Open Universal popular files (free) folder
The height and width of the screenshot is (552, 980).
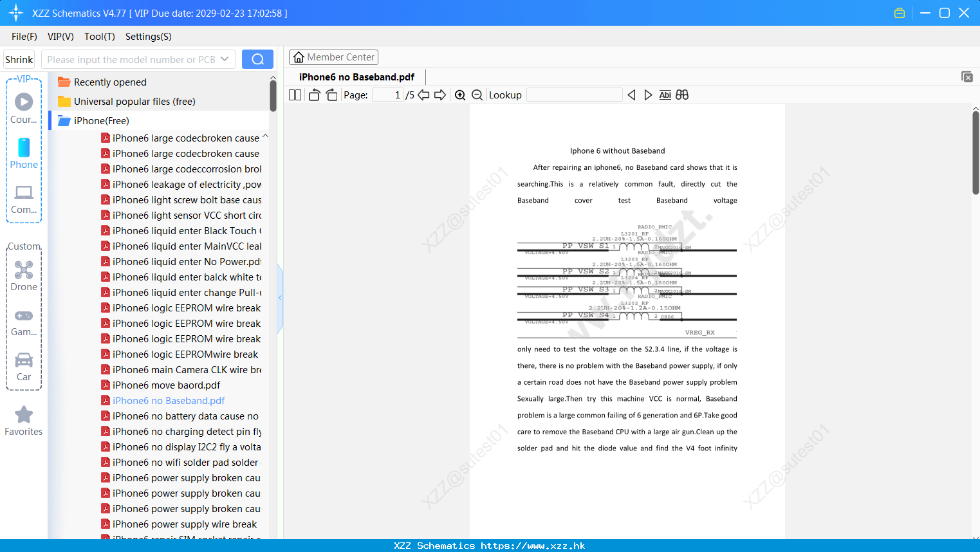point(126,102)
